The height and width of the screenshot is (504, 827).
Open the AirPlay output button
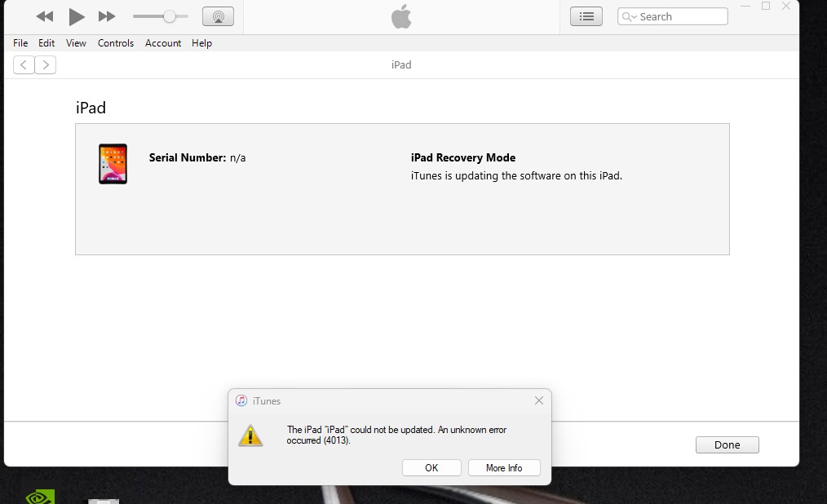(218, 16)
